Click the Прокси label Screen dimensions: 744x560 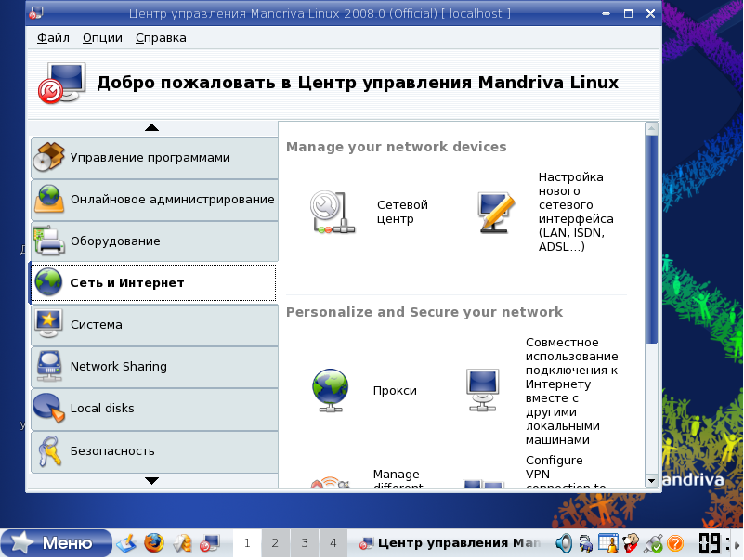pos(395,391)
